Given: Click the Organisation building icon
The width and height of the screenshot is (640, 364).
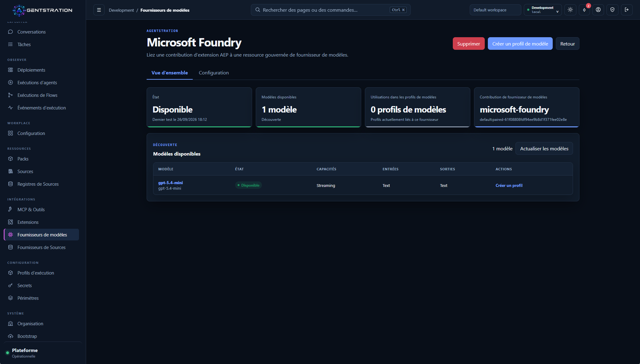Looking at the screenshot, I should [10, 324].
